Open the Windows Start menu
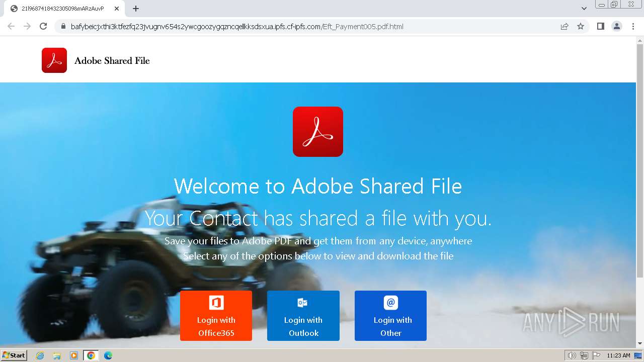 click(x=14, y=355)
